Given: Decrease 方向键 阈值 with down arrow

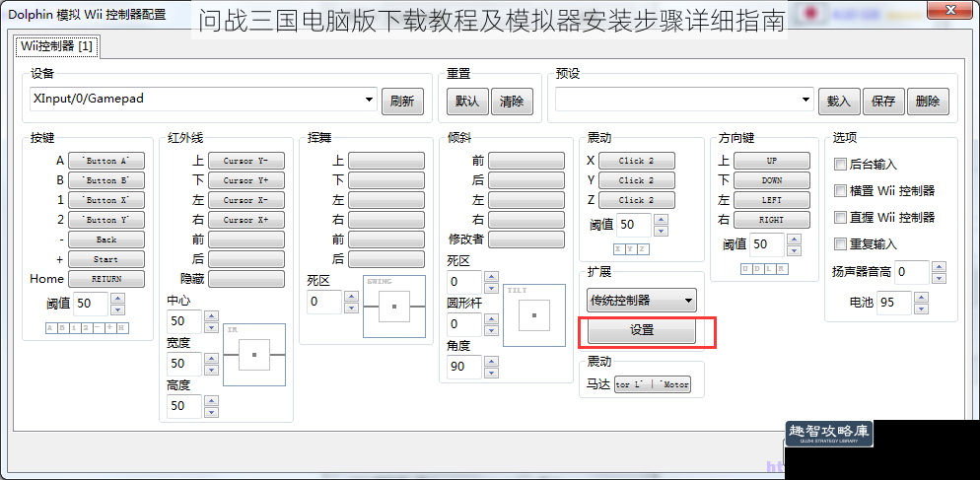Looking at the screenshot, I should (794, 250).
